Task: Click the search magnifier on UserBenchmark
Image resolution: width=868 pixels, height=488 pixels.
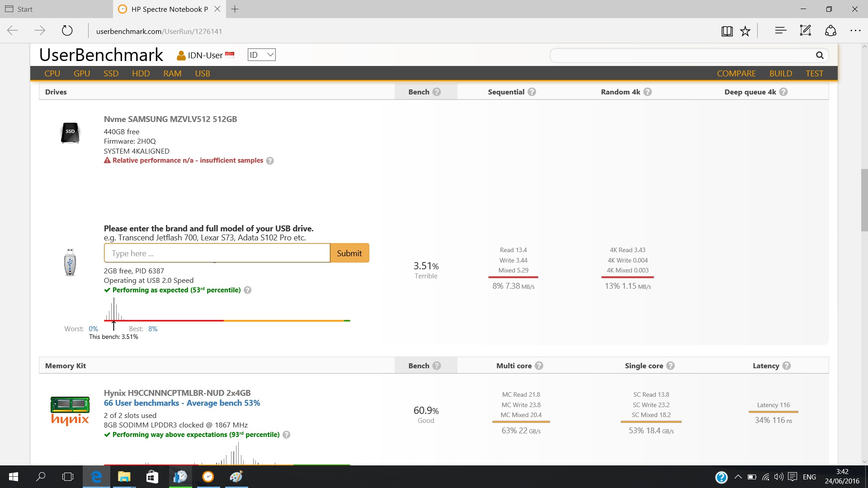Action: [819, 55]
